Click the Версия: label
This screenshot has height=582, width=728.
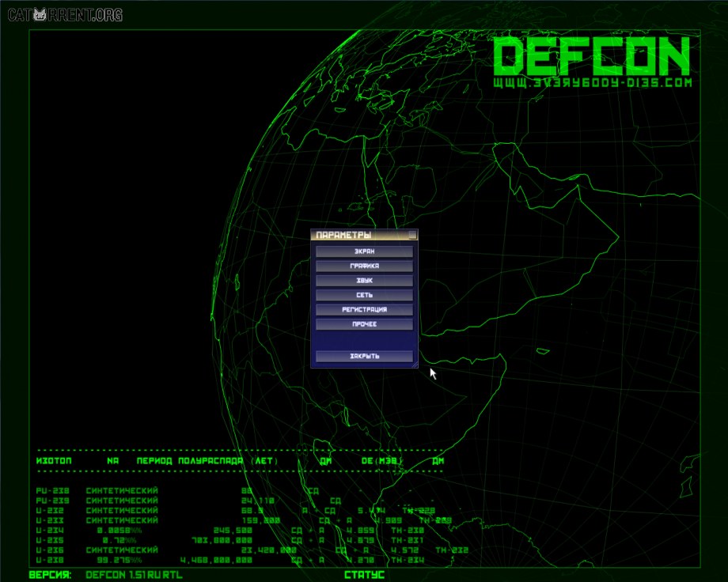(x=50, y=575)
